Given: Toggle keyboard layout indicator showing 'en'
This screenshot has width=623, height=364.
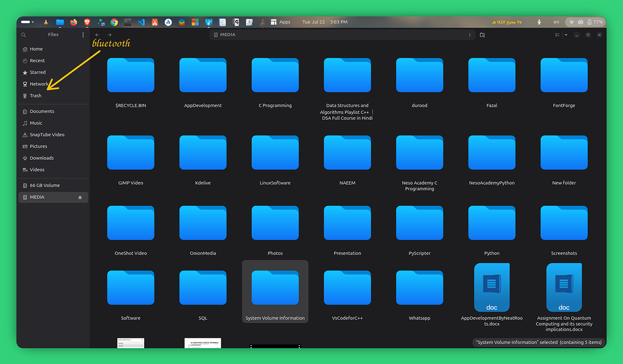Looking at the screenshot, I should [x=555, y=21].
